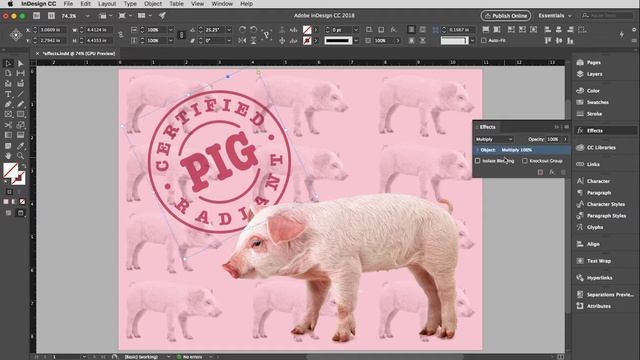Viewport: 640px width, 360px height.
Task: Select the Eyedropper tool
Action: click(20, 146)
